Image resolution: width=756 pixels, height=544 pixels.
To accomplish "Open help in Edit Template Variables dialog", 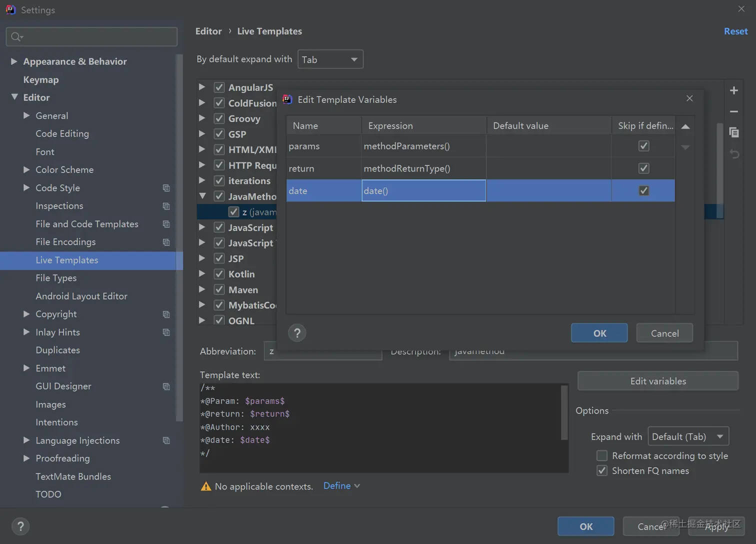I will pos(297,333).
